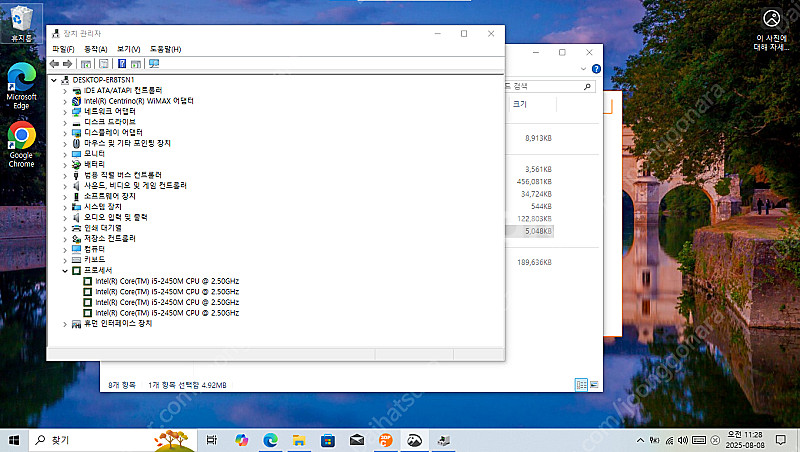Screen dimensions: 800x452
Task: Expand the 네트워크 어댑터 category
Action: coord(66,111)
